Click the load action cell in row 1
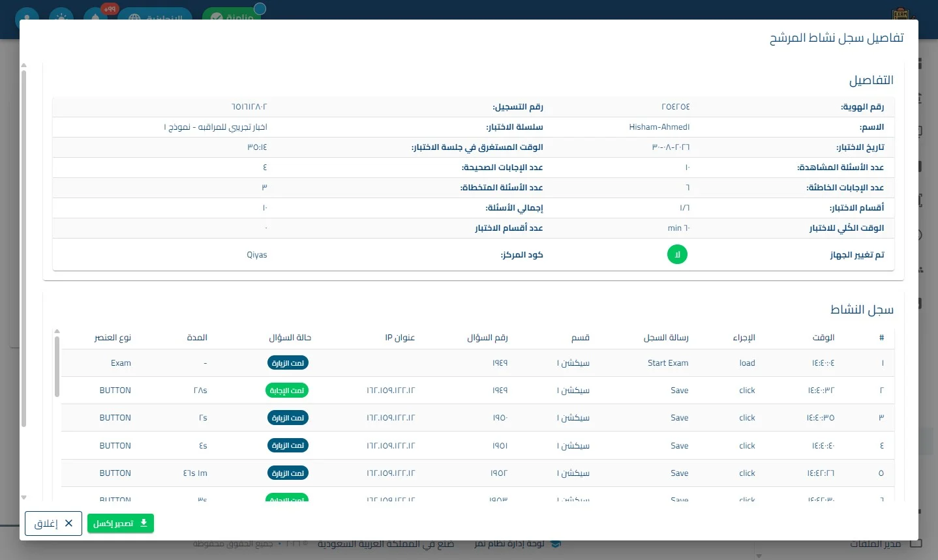This screenshot has height=560, width=938. [748, 363]
